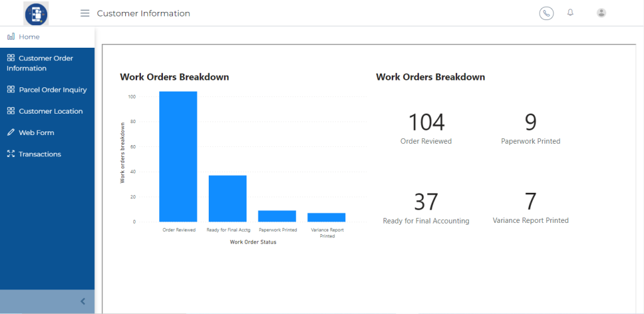644x314 pixels.
Task: Open the Transactions page
Action: 40,154
